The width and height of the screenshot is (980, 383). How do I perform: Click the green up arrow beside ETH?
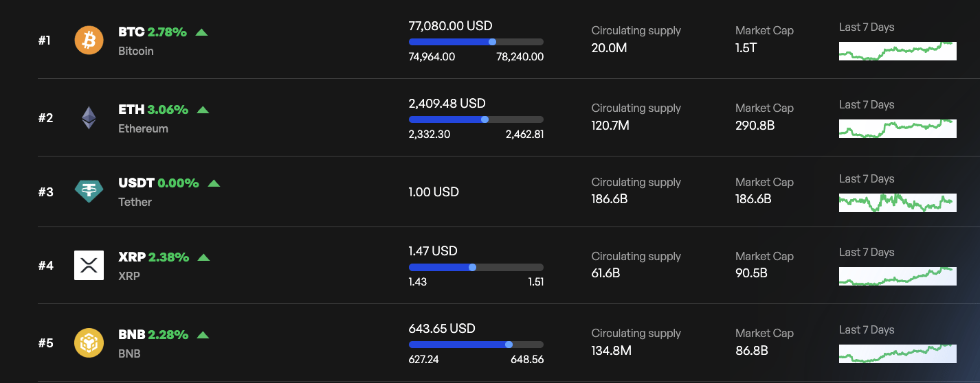pyautogui.click(x=203, y=110)
